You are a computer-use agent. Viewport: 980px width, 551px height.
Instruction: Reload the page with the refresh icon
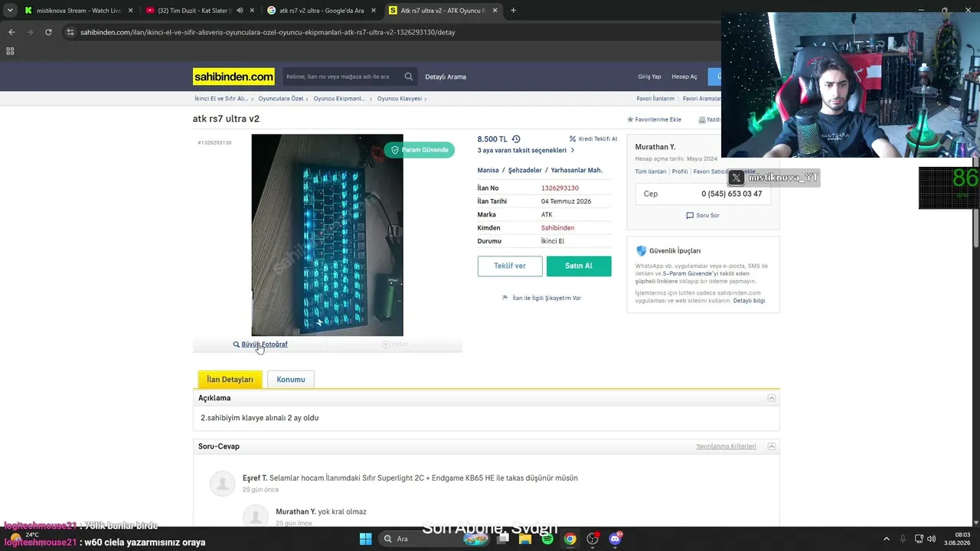48,32
